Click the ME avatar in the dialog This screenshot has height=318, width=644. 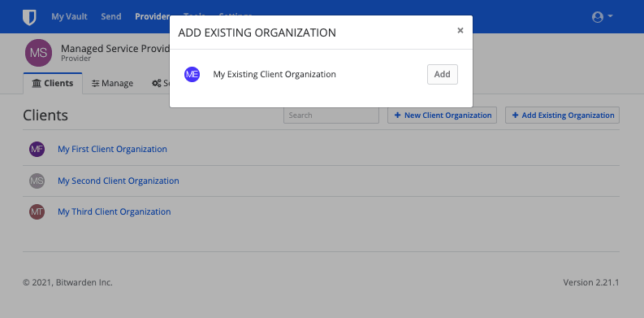(192, 75)
